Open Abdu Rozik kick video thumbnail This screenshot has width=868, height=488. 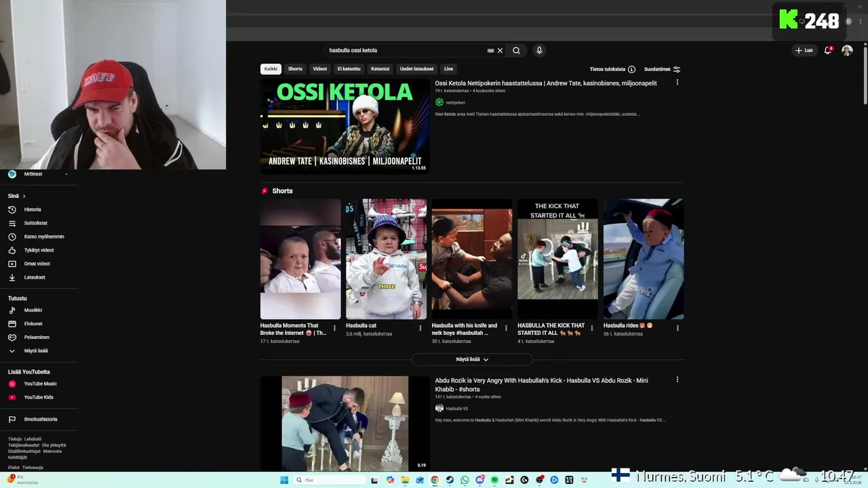(x=345, y=424)
